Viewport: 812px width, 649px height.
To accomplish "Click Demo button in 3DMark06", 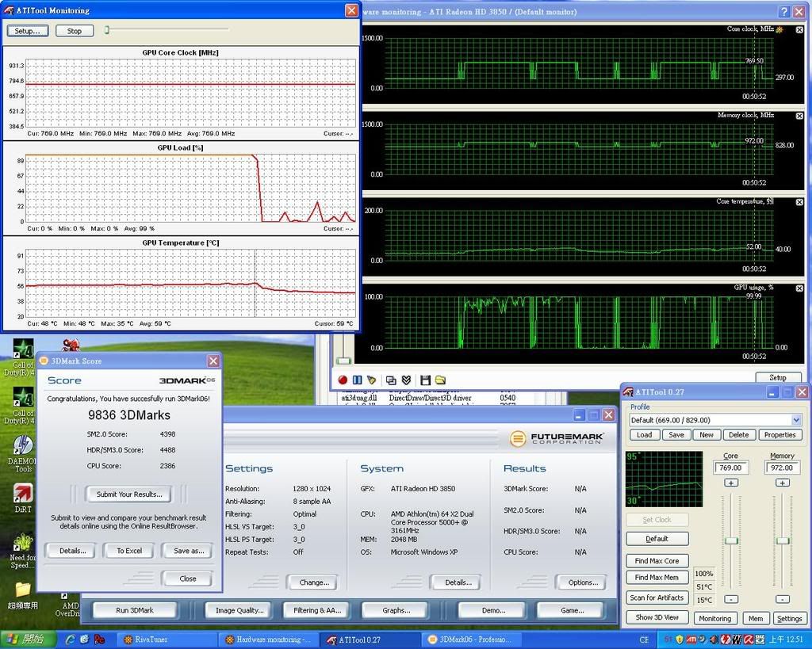I will 493,610.
